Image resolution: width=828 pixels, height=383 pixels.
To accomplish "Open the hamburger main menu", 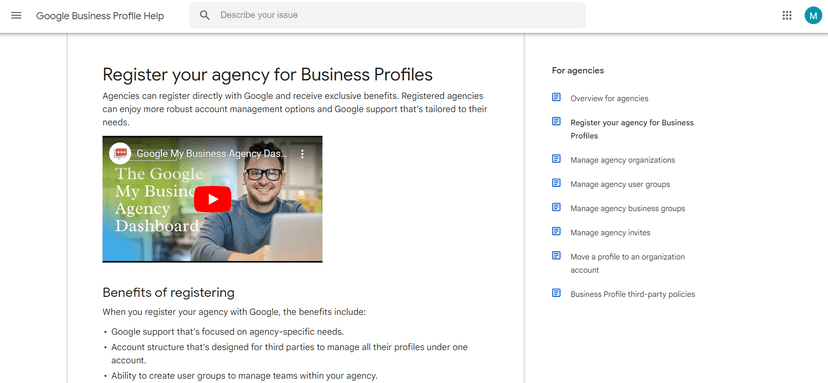I will (16, 15).
